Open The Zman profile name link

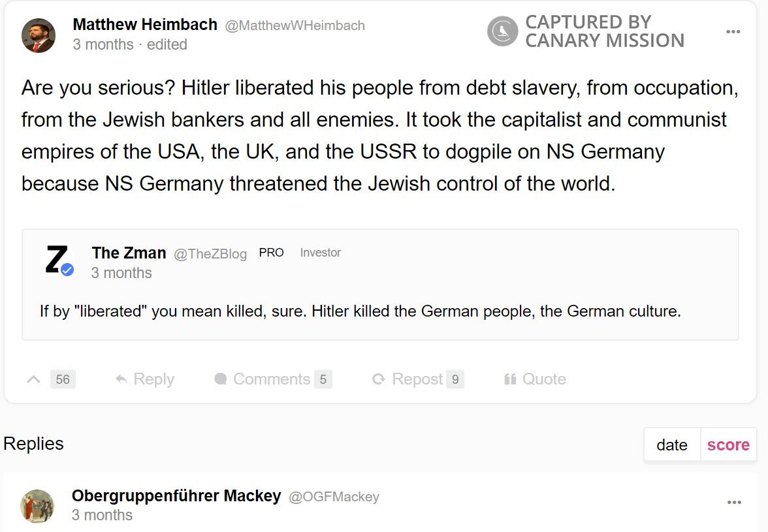click(129, 253)
